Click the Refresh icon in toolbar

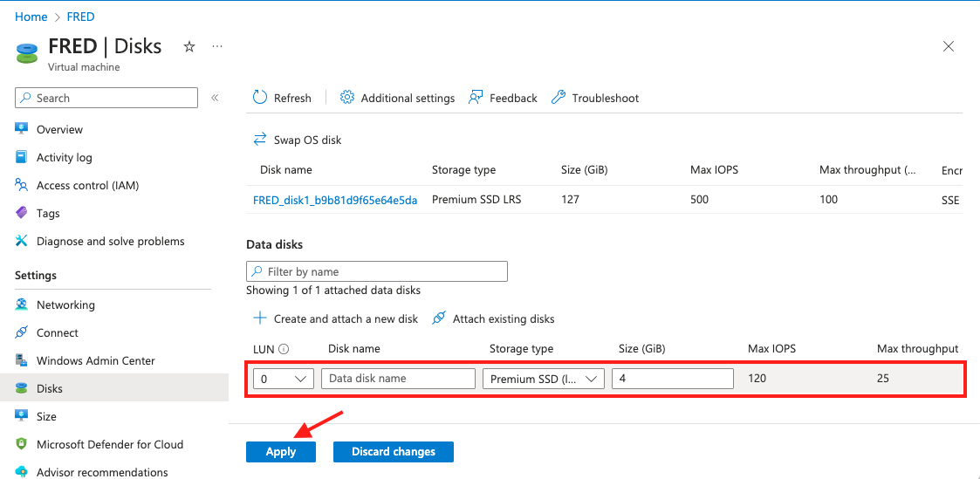pyautogui.click(x=260, y=98)
